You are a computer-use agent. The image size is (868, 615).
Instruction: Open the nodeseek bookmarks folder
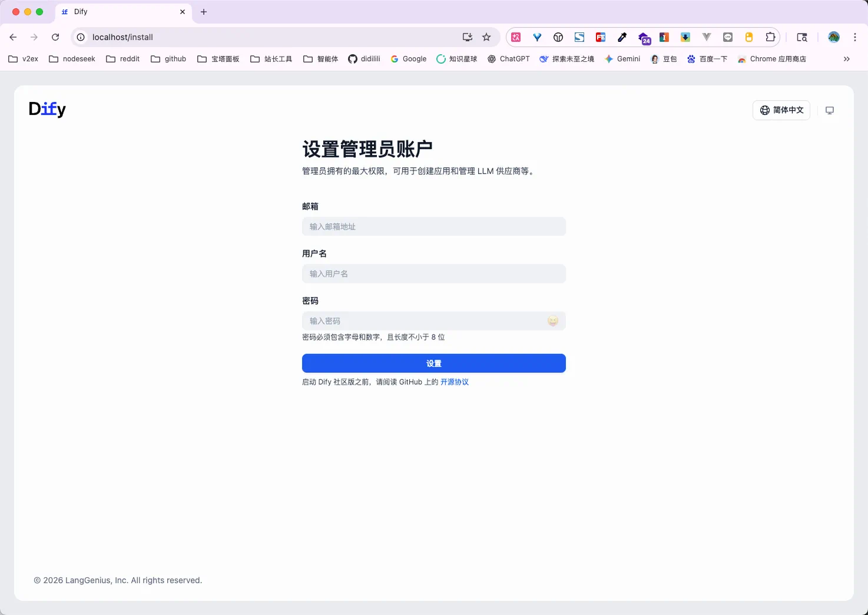[x=72, y=59]
